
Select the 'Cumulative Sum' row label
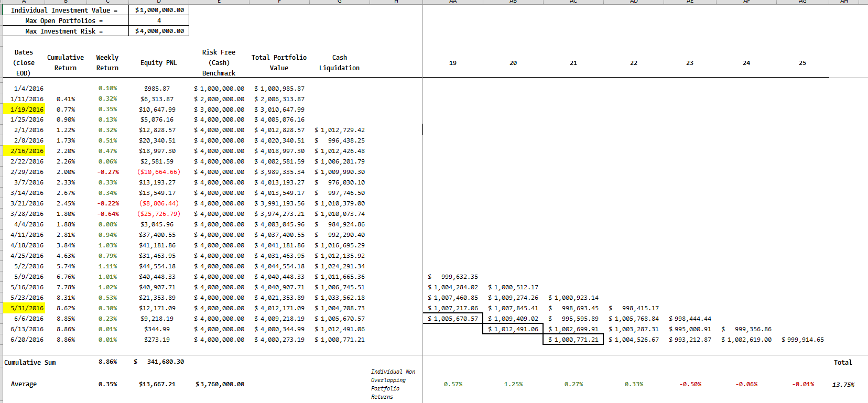[x=30, y=362]
